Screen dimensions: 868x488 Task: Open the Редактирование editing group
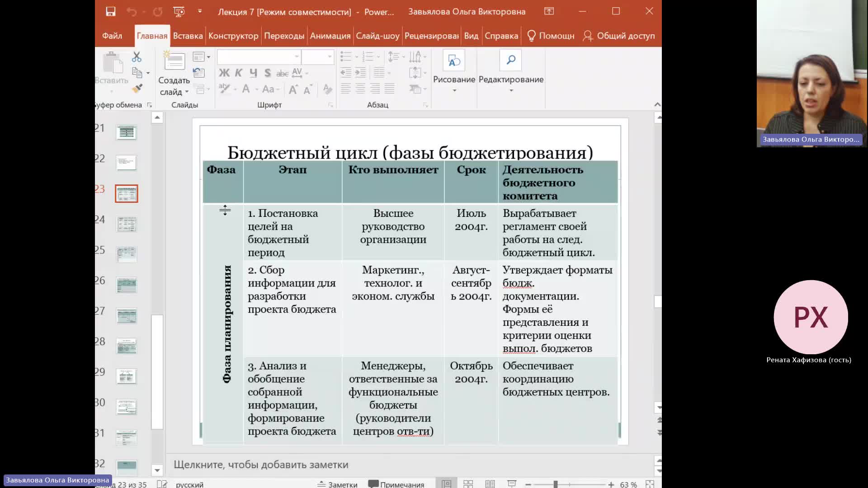click(511, 71)
